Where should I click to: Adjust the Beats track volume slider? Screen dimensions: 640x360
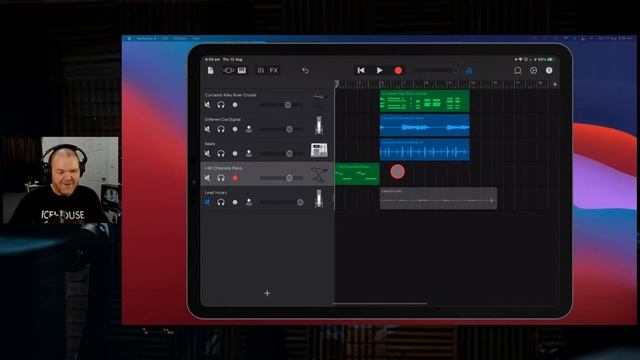(x=282, y=153)
